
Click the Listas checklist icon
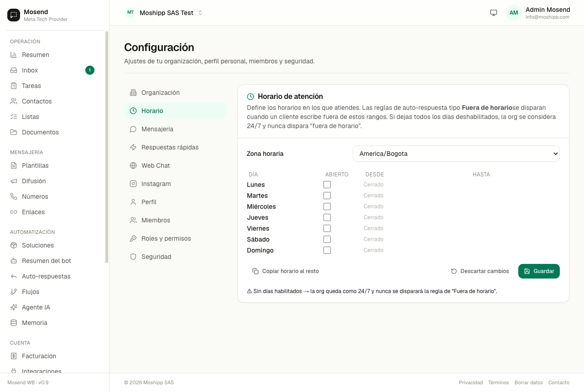[x=14, y=117]
